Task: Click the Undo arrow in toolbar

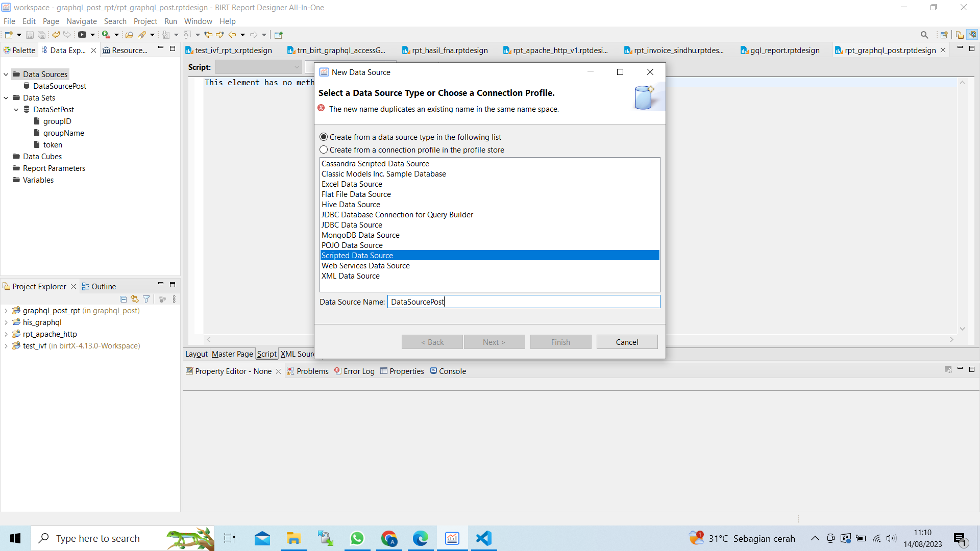Action: (56, 35)
